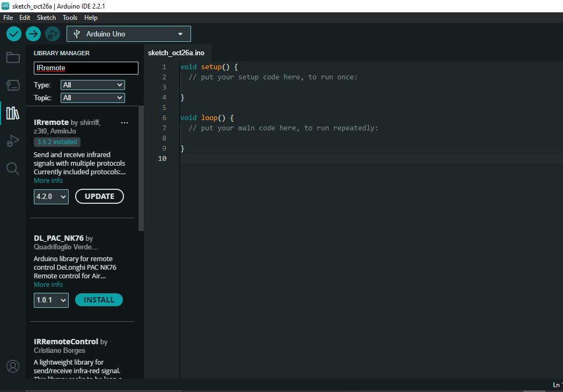This screenshot has width=563, height=392.
Task: Open the Topic filter dropdown
Action: click(x=92, y=98)
